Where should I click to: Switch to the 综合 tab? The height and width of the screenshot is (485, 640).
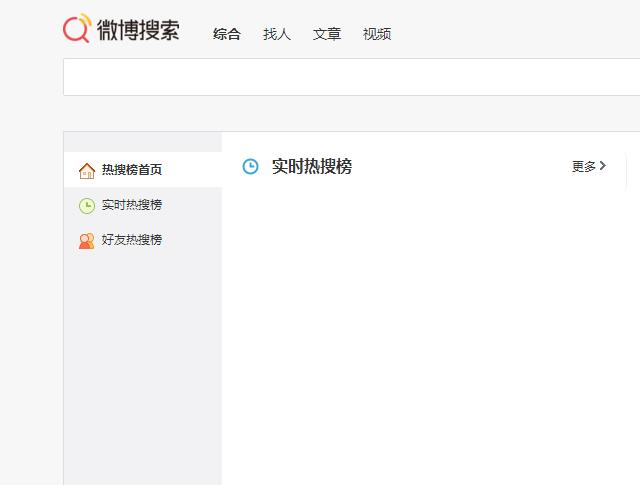227,34
